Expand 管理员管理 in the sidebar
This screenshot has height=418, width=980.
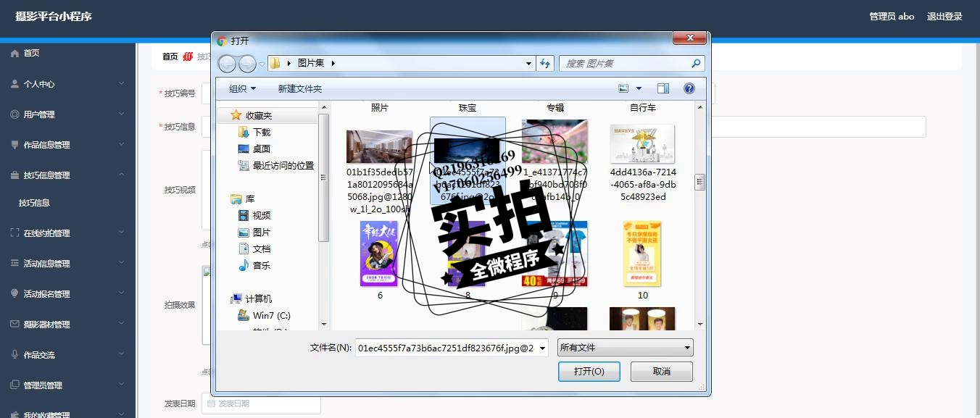[67, 385]
